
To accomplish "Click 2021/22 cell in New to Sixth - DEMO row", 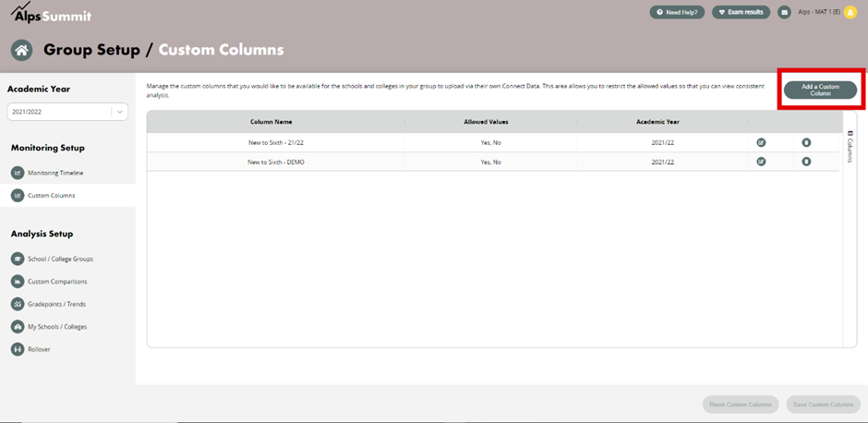I will click(662, 162).
